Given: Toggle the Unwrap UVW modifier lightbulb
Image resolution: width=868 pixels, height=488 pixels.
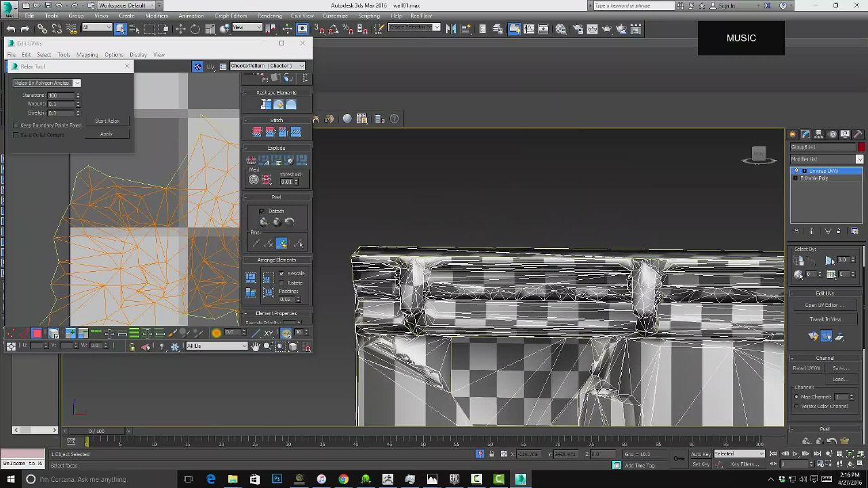Looking at the screenshot, I should click(797, 171).
